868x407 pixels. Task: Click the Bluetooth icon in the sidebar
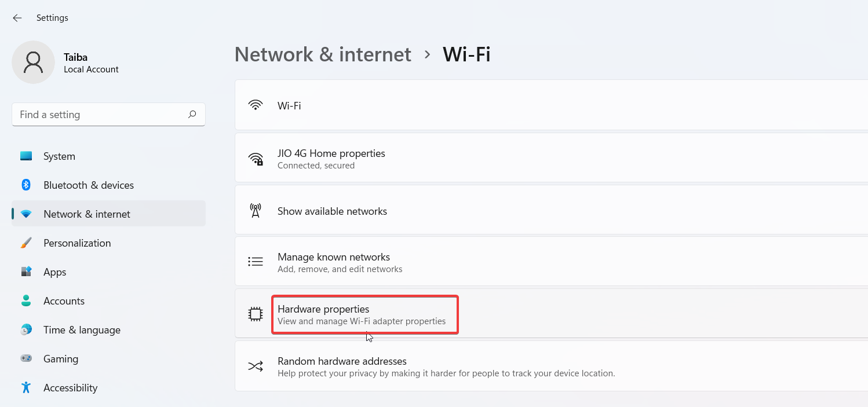pos(26,185)
